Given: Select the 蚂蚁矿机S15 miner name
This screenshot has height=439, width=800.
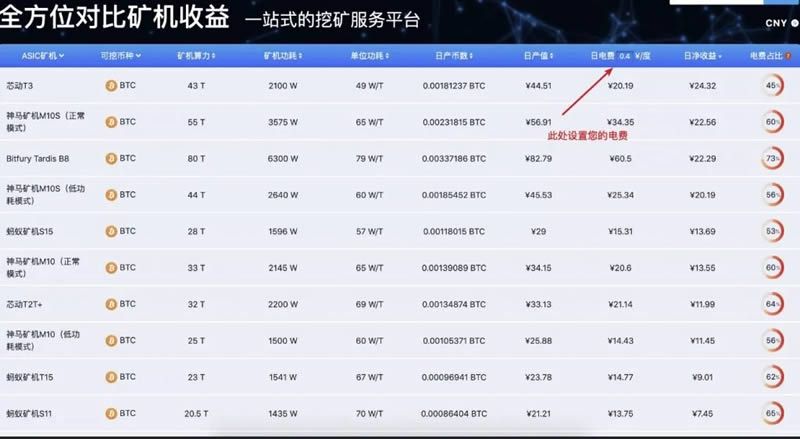Looking at the screenshot, I should (31, 231).
